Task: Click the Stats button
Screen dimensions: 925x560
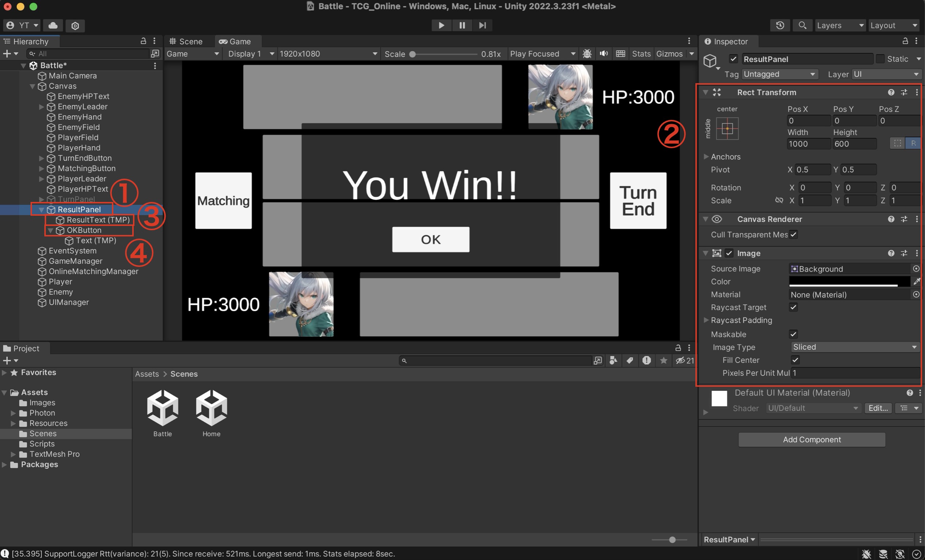Action: click(641, 54)
